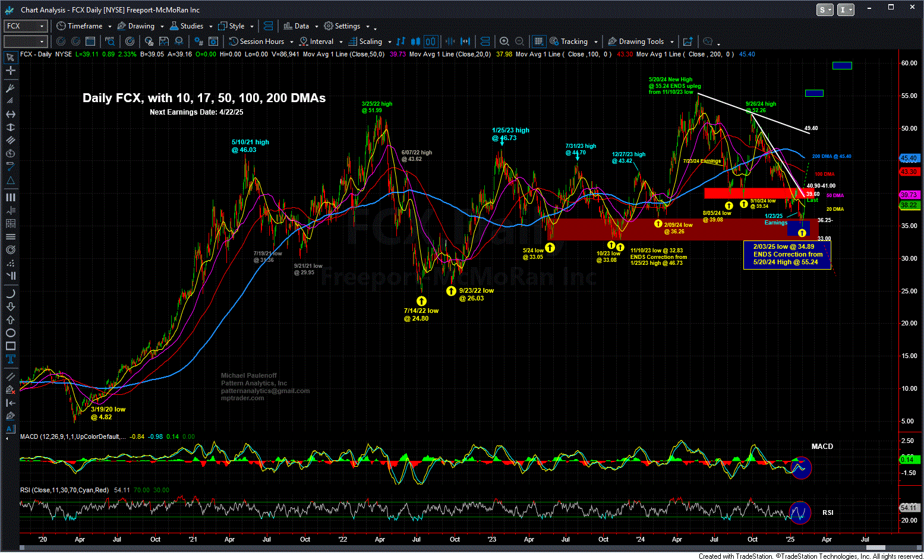
Task: Click the MACD 0.14 value label on axis
Action: [910, 460]
